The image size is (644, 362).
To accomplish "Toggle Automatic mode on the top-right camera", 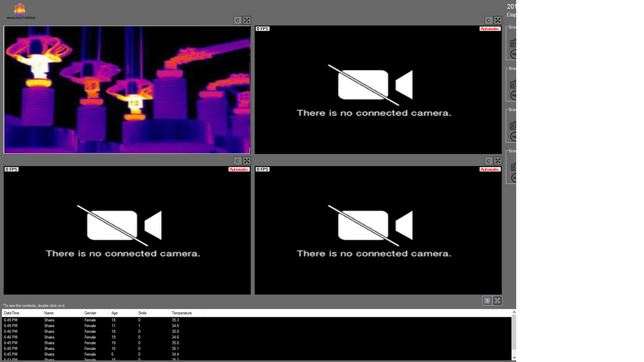I will pyautogui.click(x=490, y=29).
